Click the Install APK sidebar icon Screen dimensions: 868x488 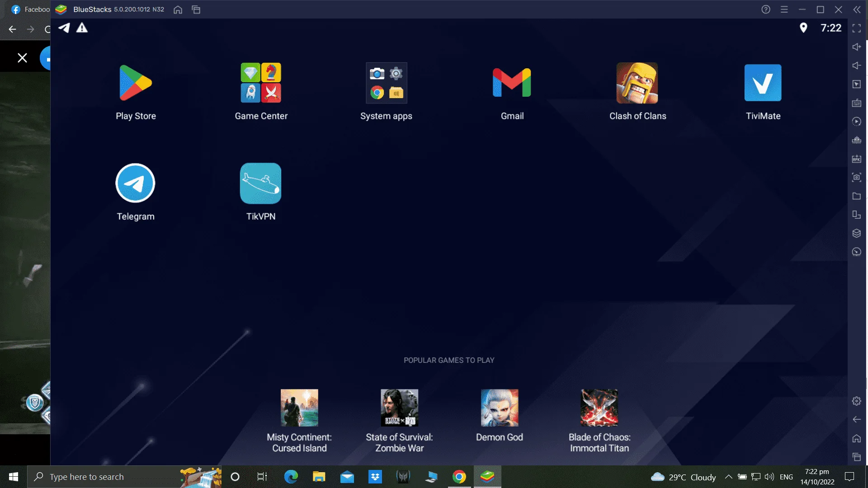pos(857,159)
